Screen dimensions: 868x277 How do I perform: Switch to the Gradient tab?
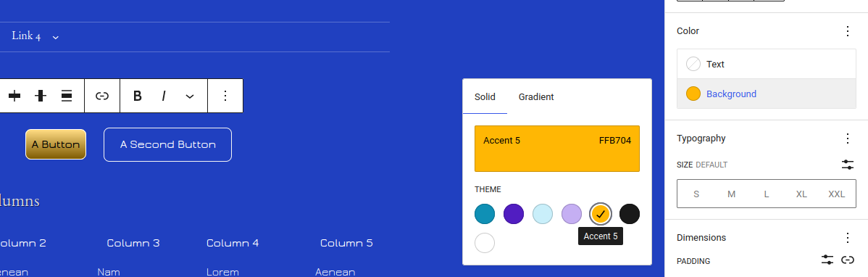tap(536, 97)
